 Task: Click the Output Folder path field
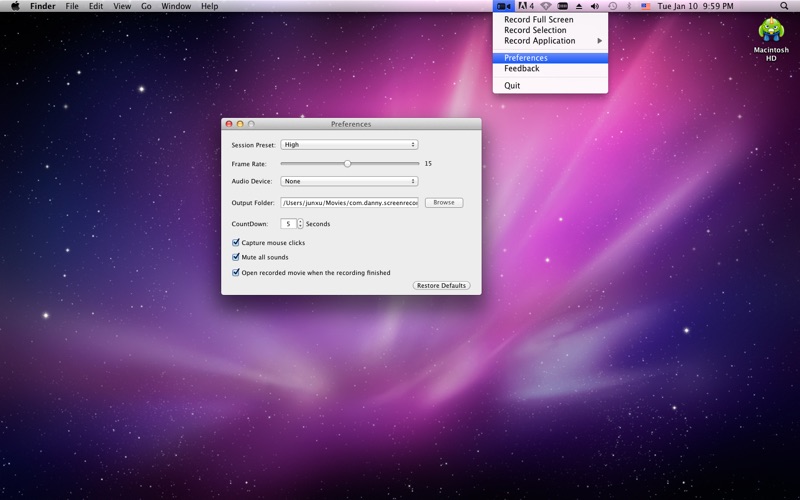pos(349,203)
